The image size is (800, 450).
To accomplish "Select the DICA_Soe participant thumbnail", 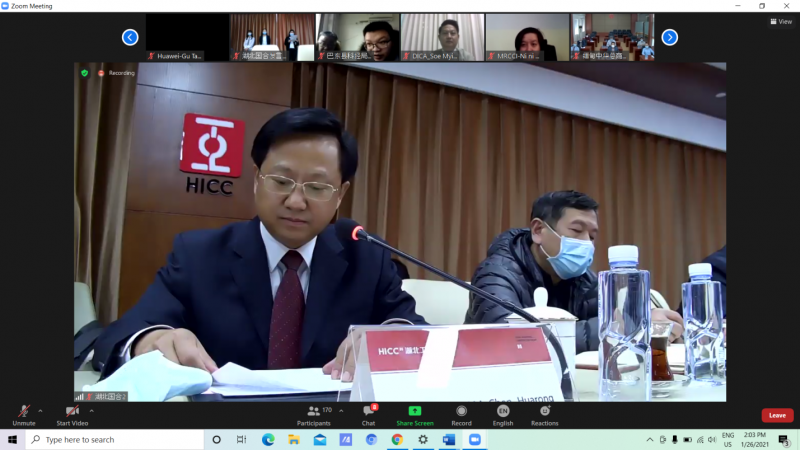I will [442, 37].
